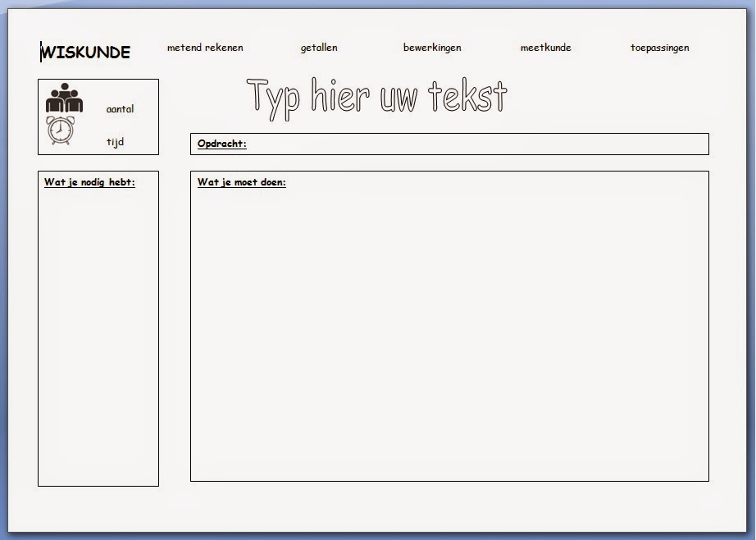Click the 'aantal' text
The height and width of the screenshot is (540, 756).
(x=120, y=109)
